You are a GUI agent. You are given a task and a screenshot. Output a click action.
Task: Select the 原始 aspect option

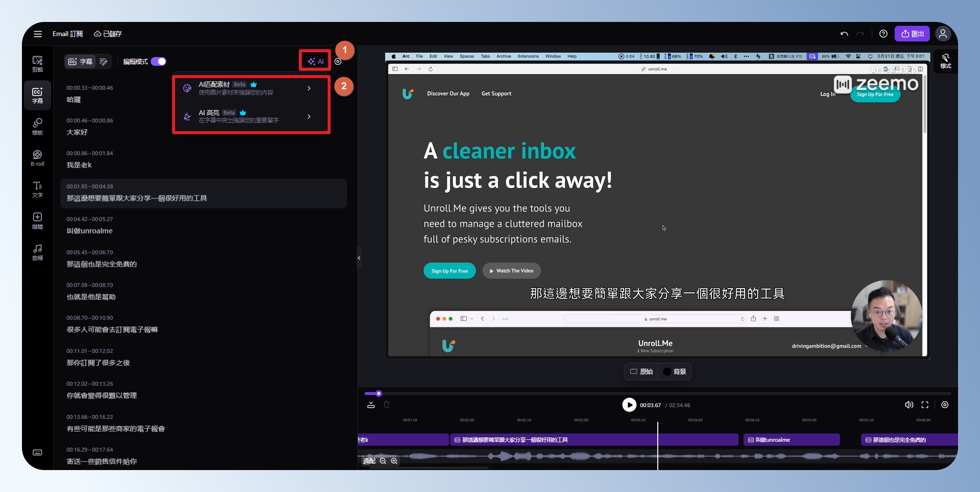click(x=641, y=372)
